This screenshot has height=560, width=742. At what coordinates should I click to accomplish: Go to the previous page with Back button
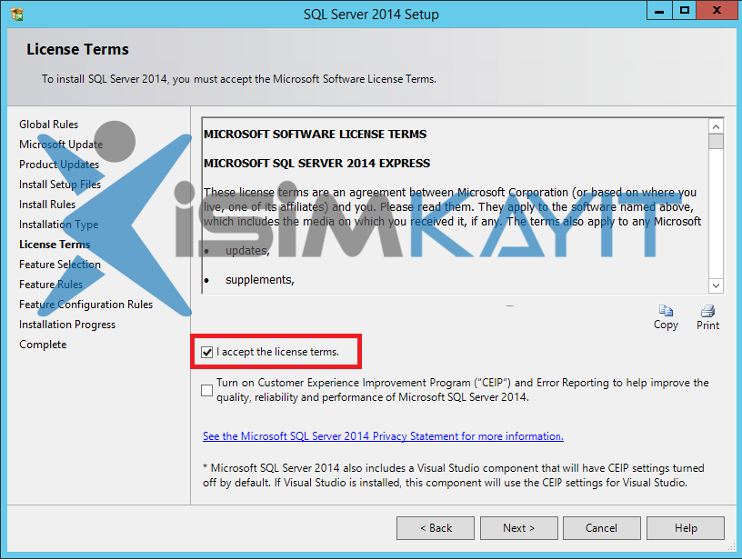(x=436, y=528)
